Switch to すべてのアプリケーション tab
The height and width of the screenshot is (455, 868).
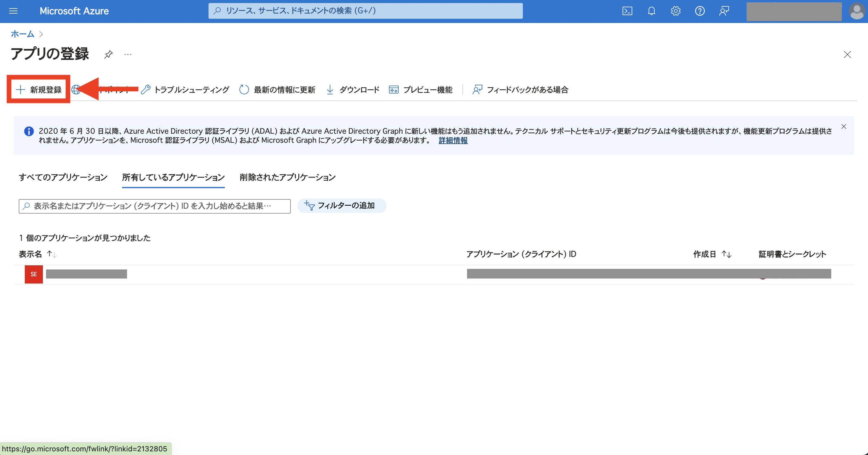tap(63, 177)
